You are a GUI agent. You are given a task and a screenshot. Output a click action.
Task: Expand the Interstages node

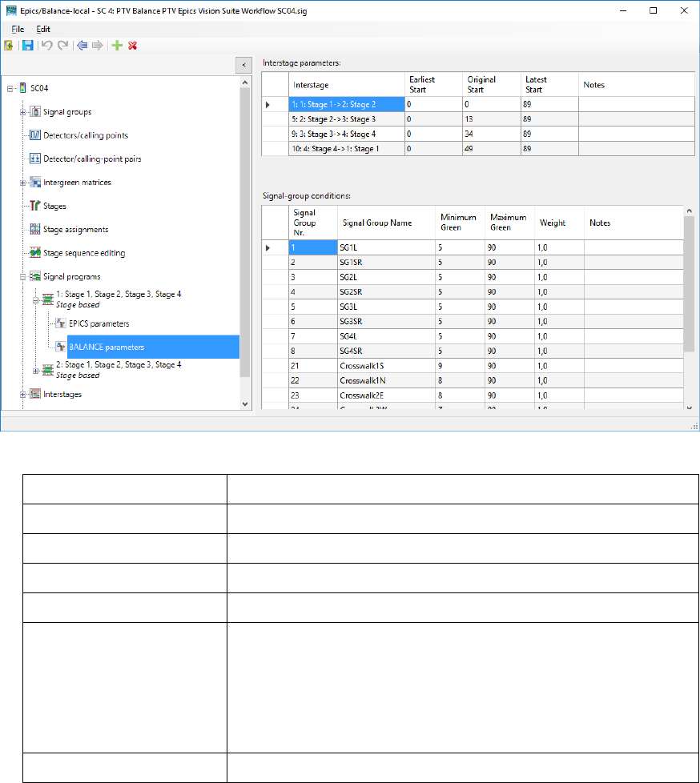[22, 395]
